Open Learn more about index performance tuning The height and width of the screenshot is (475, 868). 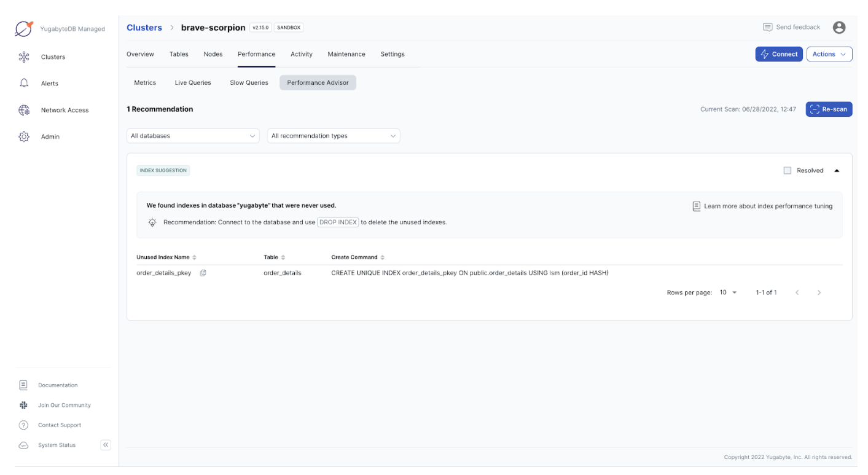762,206
